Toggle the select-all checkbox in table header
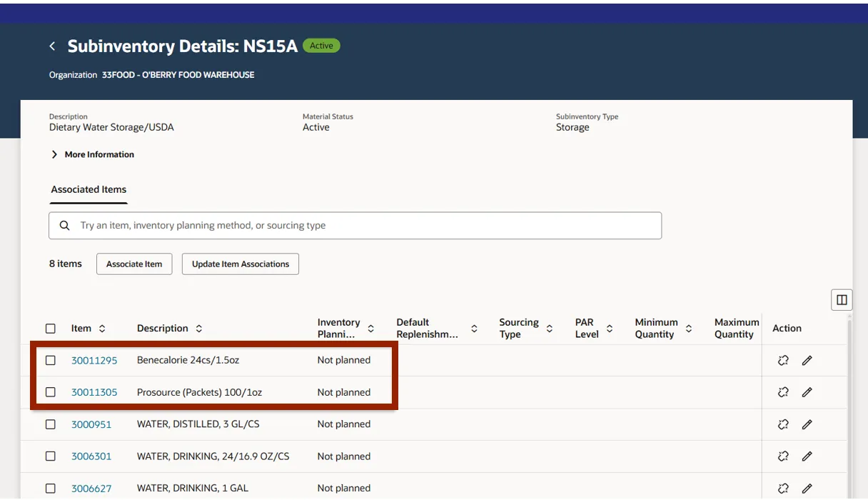This screenshot has width=868, height=500. [x=51, y=329]
